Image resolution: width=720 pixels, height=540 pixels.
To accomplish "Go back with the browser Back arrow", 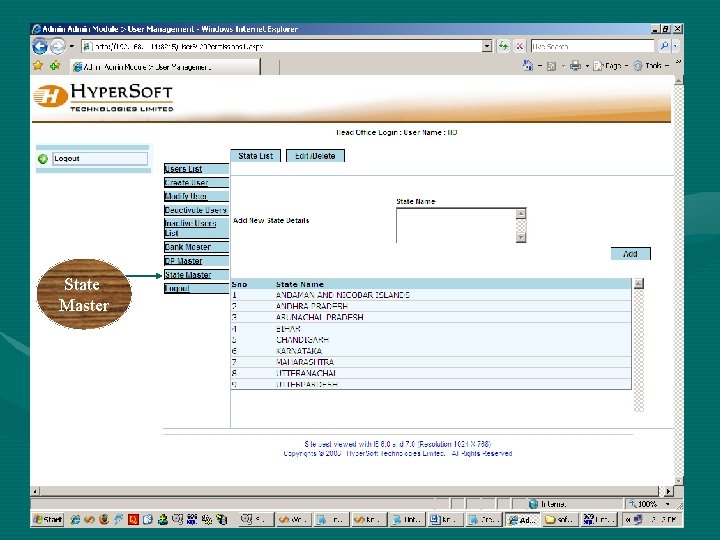I will tap(40, 46).
